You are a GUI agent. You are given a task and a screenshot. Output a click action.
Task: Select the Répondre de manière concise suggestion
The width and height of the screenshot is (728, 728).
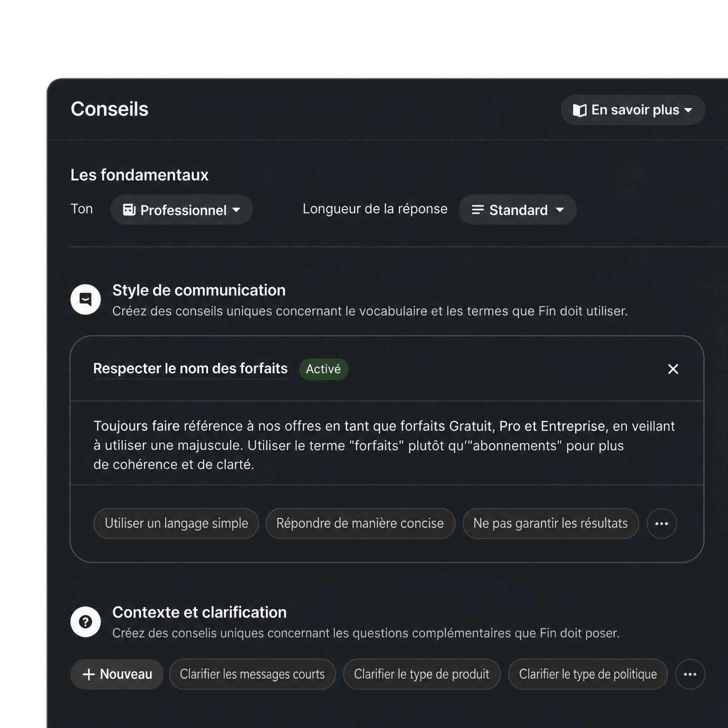point(360,523)
